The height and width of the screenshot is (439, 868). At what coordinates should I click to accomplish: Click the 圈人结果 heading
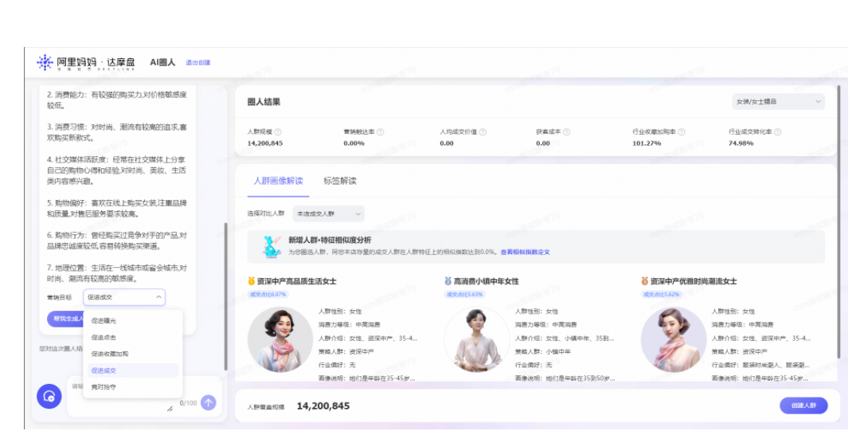264,102
